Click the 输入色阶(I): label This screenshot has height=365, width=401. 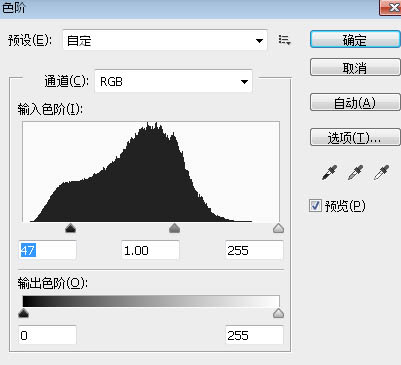pyautogui.click(x=50, y=109)
